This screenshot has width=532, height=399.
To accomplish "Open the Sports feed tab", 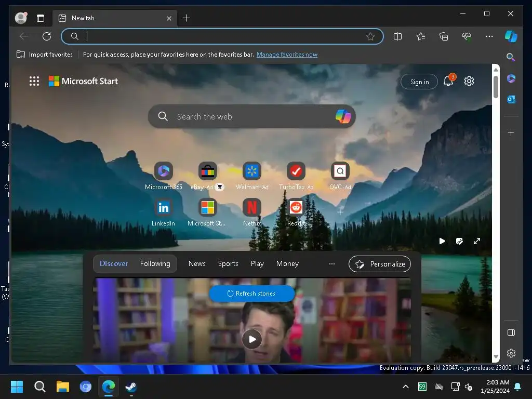I will pyautogui.click(x=228, y=263).
